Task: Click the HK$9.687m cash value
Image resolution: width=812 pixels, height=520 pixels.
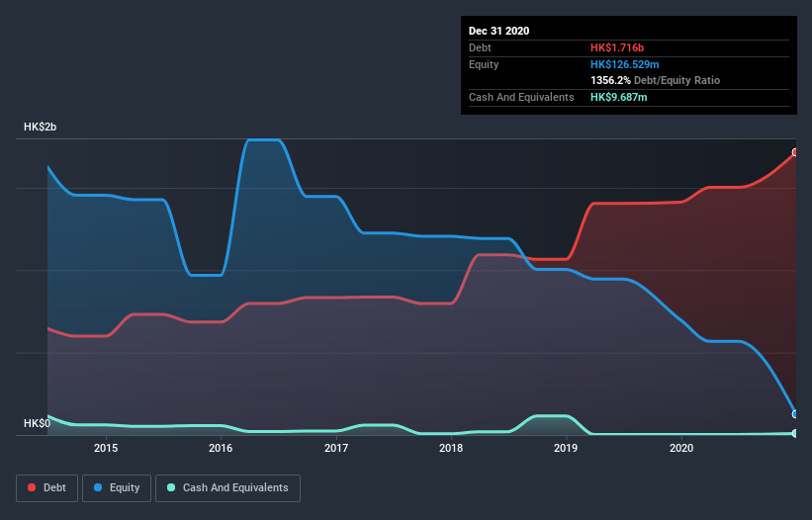Action: 619,97
